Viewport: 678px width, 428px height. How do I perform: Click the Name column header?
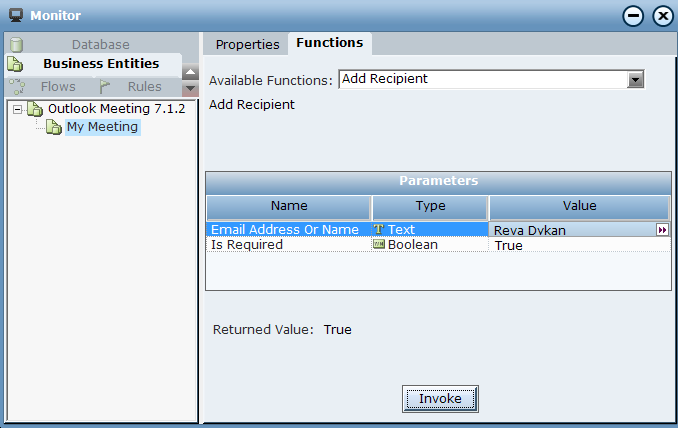click(289, 206)
